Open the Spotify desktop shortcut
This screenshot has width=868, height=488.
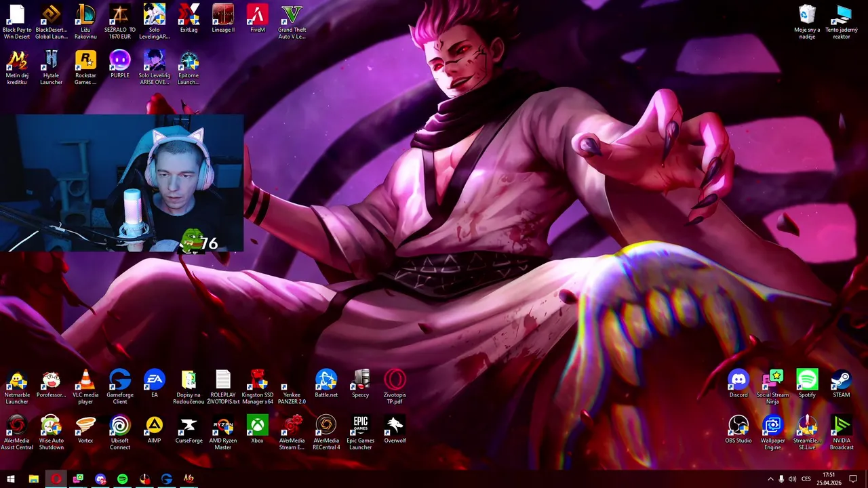click(807, 384)
